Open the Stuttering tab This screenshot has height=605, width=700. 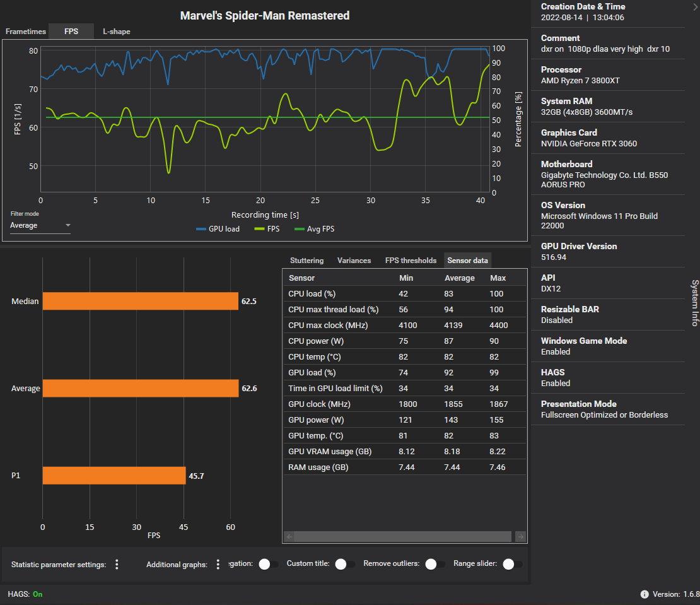click(x=306, y=261)
